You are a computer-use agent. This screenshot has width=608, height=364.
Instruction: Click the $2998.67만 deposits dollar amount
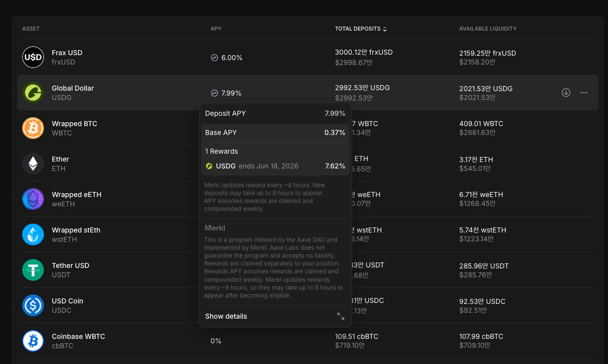(x=354, y=62)
